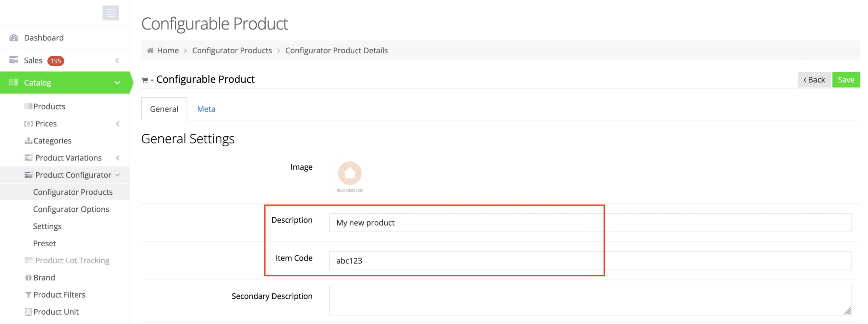Click the shopping cart icon by the title
The height and width of the screenshot is (324, 868).
tap(144, 80)
